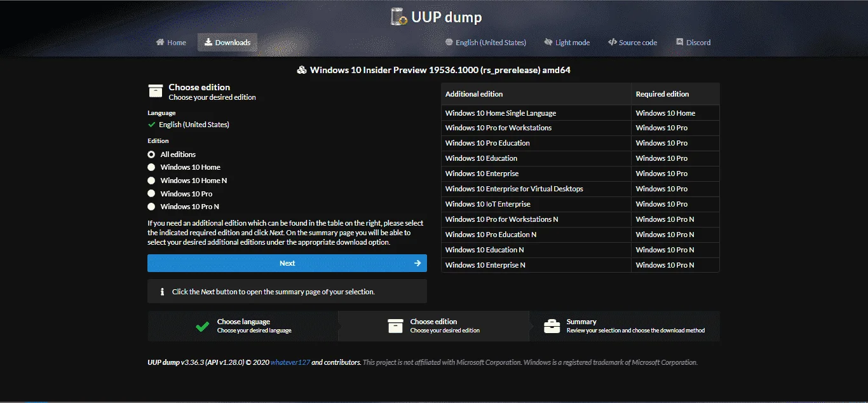Click the briefcase icon in Summary step

[x=552, y=326]
